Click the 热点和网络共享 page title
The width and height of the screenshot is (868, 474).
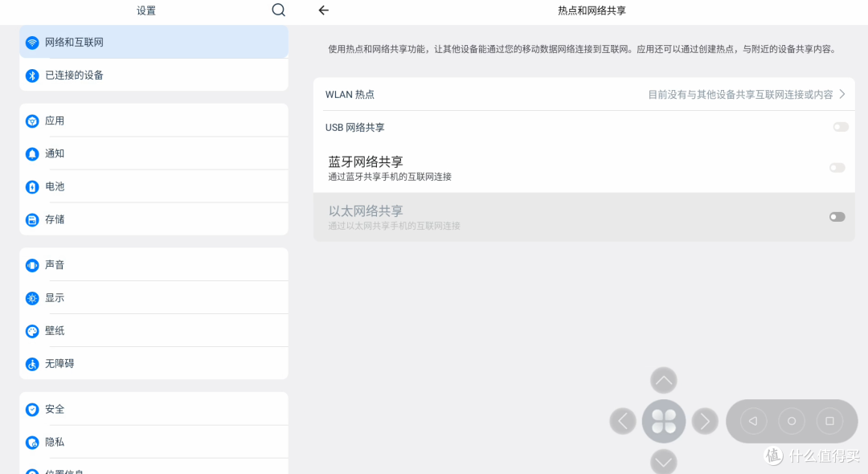pos(592,10)
